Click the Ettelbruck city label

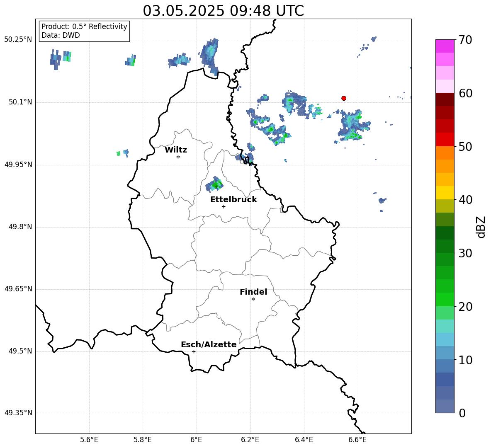233,200
